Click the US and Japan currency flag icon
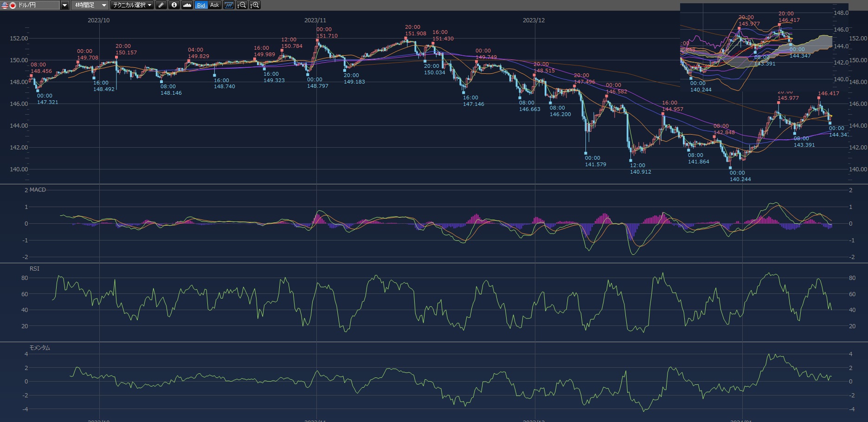Image resolution: width=868 pixels, height=422 pixels. pos(8,5)
